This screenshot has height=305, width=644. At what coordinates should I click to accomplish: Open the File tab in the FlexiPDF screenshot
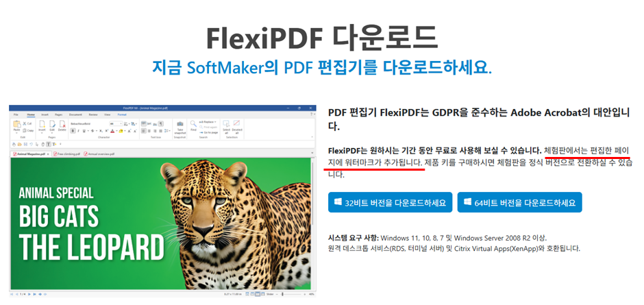[x=16, y=114]
